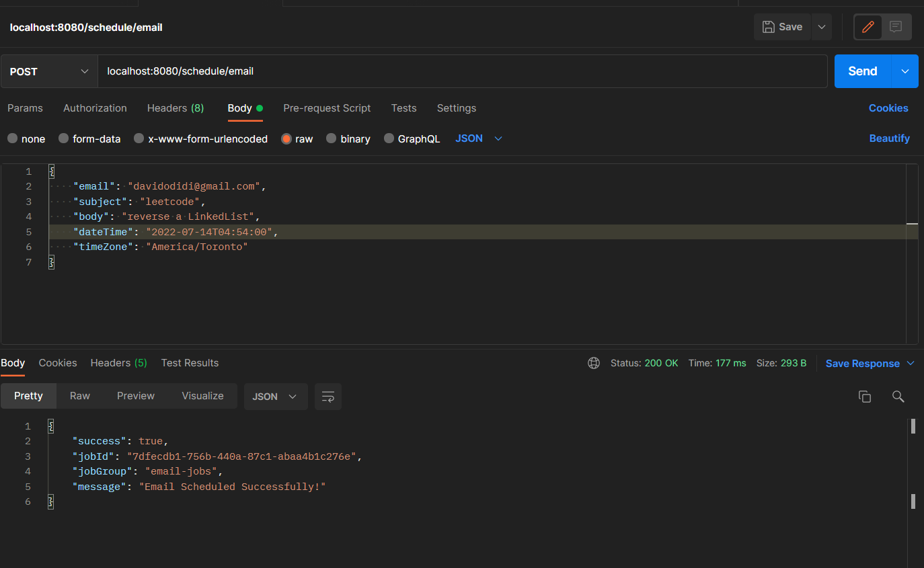Image resolution: width=924 pixels, height=568 pixels.
Task: Toggle the response line wrap icon
Action: 328,397
